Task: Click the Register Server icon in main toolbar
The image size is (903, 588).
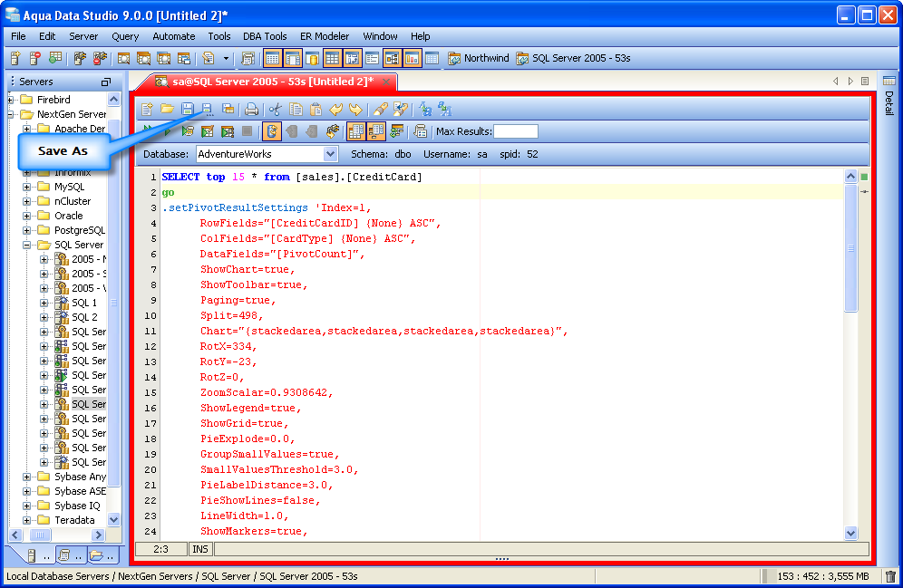Action: tap(15, 58)
